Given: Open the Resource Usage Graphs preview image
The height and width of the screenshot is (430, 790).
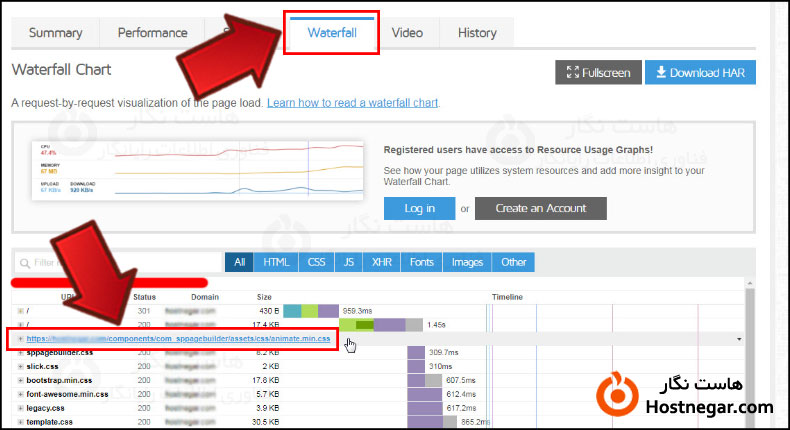Looking at the screenshot, I should 198,170.
